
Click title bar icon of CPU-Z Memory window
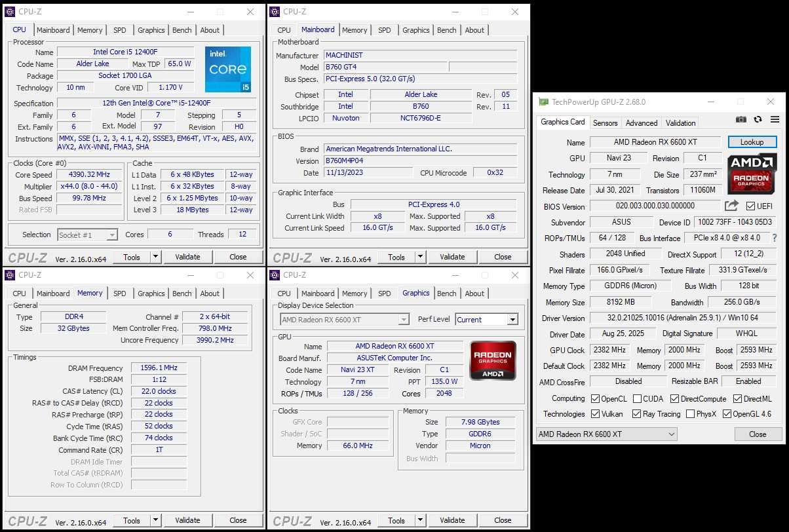(x=10, y=275)
